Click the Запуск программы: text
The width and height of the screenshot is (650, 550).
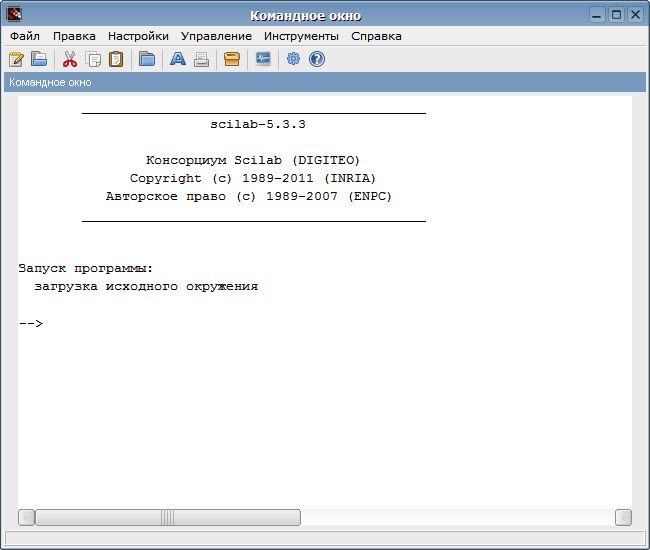click(x=86, y=269)
